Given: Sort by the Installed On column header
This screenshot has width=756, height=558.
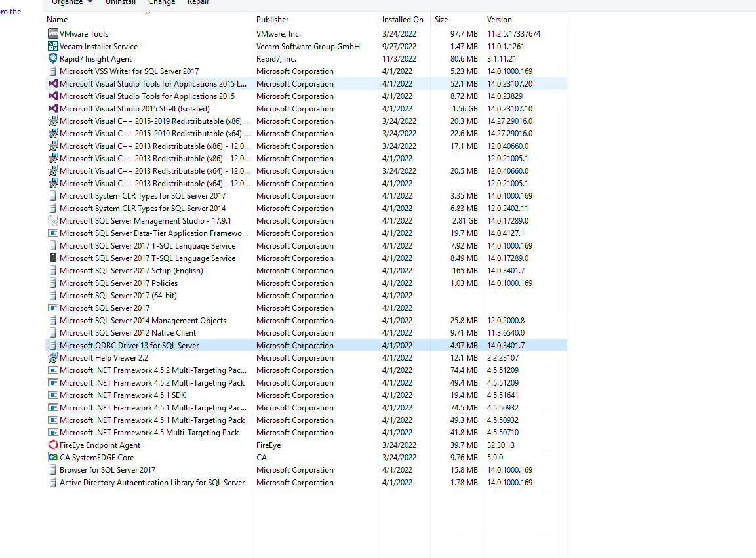Looking at the screenshot, I should (x=404, y=20).
